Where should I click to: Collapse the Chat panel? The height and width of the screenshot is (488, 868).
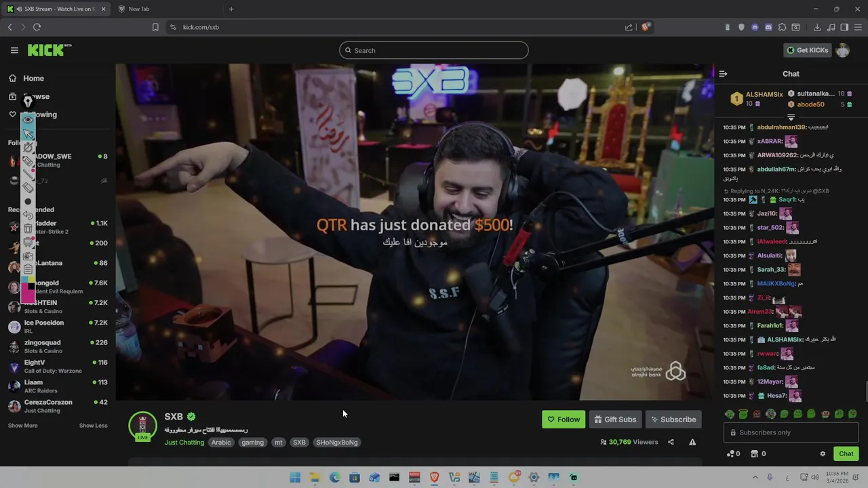[x=723, y=73]
